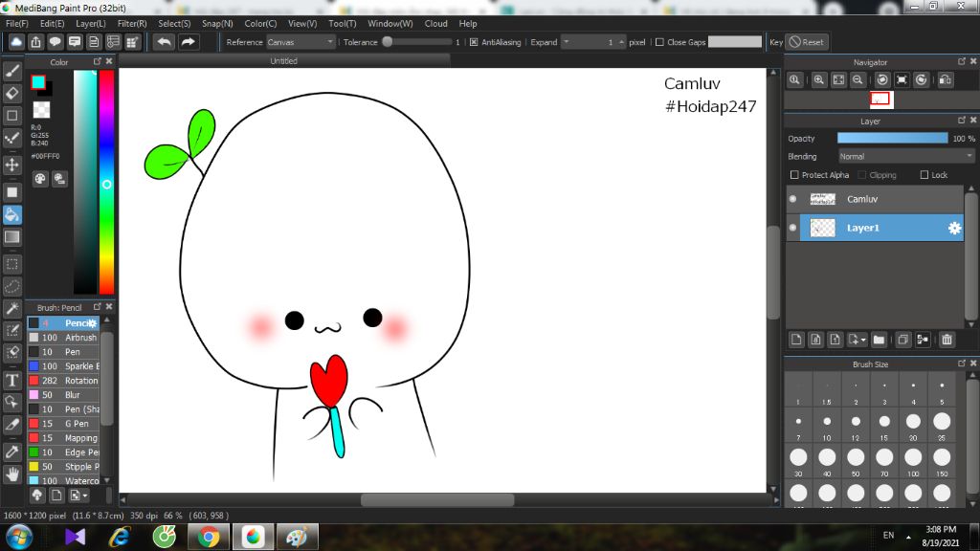Click the Zoom Out icon in Navigator
The width and height of the screenshot is (980, 551).
[857, 80]
